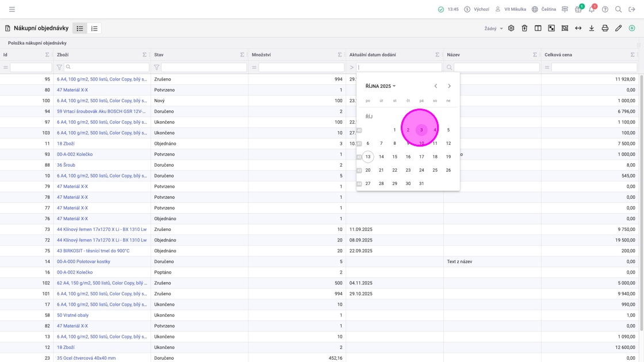Screen dimensions: 644x362
Task: Open the help question mark icon
Action: 605,9
